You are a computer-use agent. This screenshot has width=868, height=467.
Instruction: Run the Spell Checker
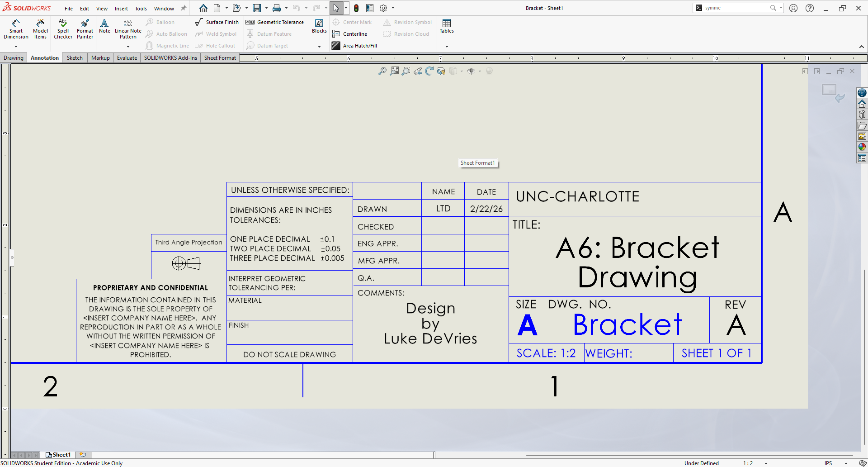coord(63,29)
